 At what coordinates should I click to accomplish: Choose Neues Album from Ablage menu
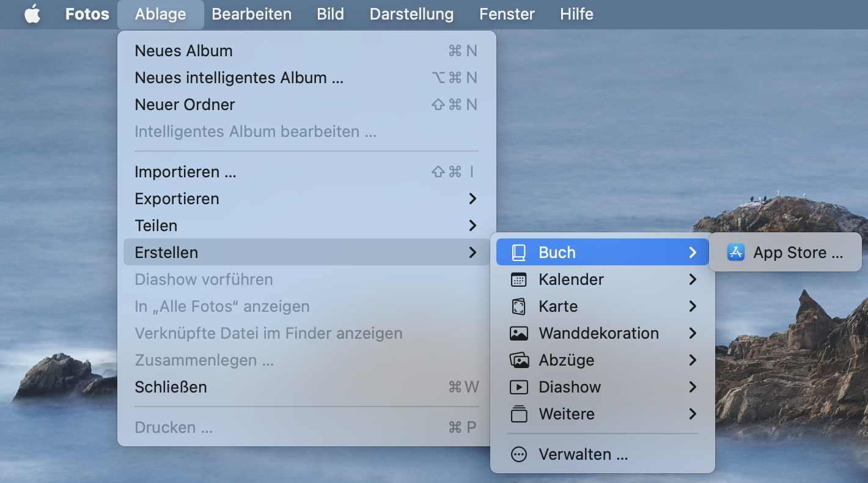coord(183,51)
